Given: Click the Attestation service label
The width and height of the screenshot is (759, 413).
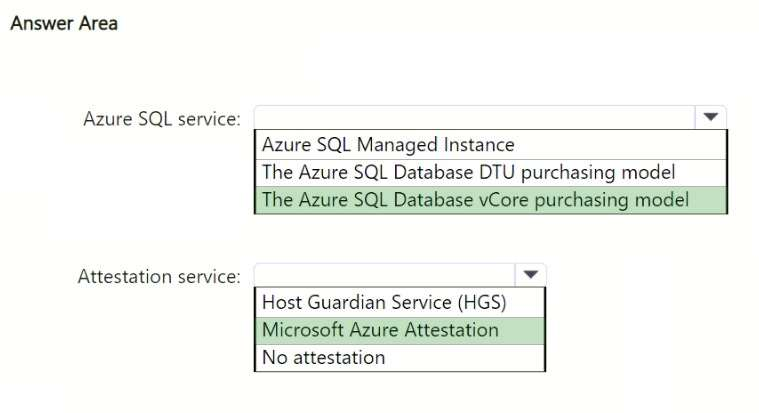Looking at the screenshot, I should [159, 276].
